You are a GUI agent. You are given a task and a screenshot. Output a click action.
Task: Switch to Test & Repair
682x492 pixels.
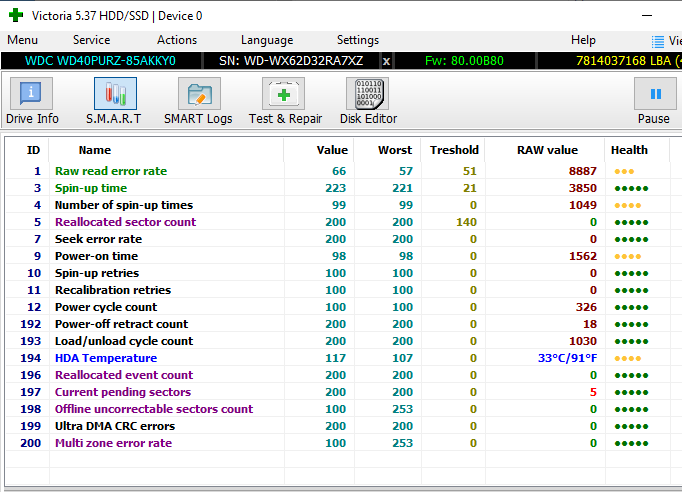(x=285, y=101)
